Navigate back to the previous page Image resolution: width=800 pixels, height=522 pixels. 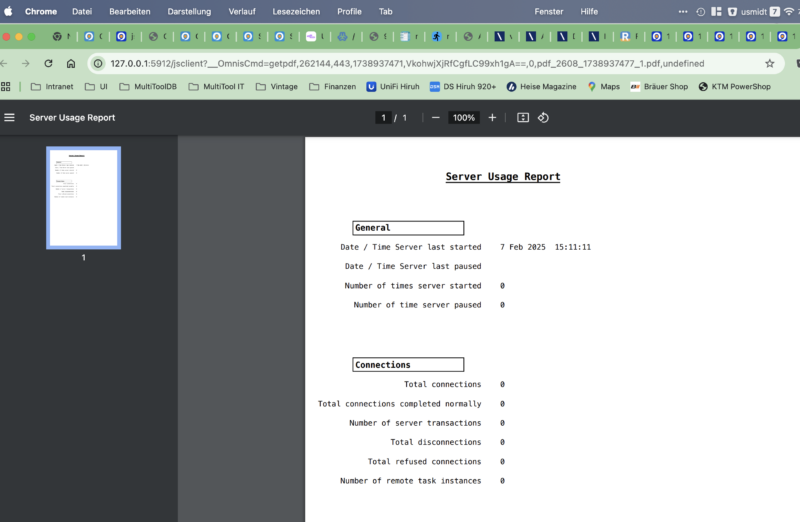(x=5, y=63)
